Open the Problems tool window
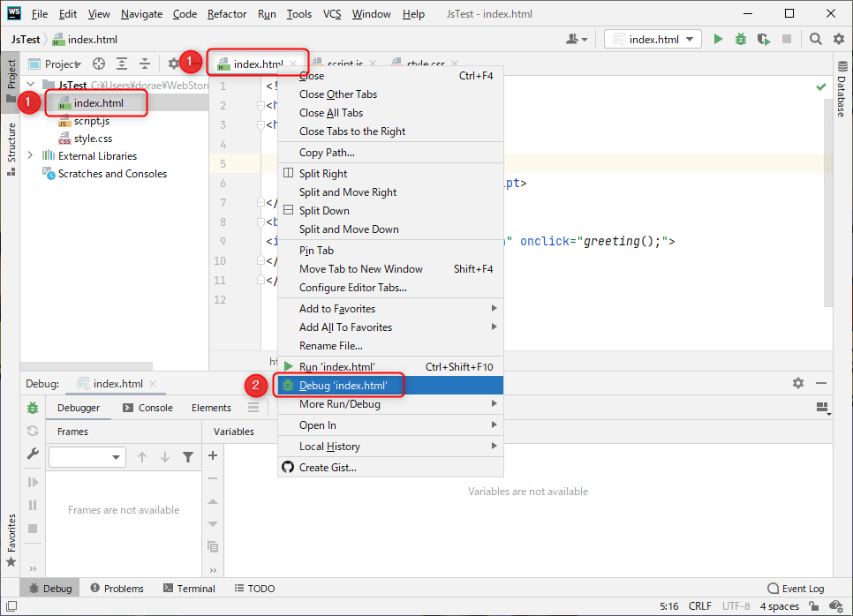 tap(117, 589)
